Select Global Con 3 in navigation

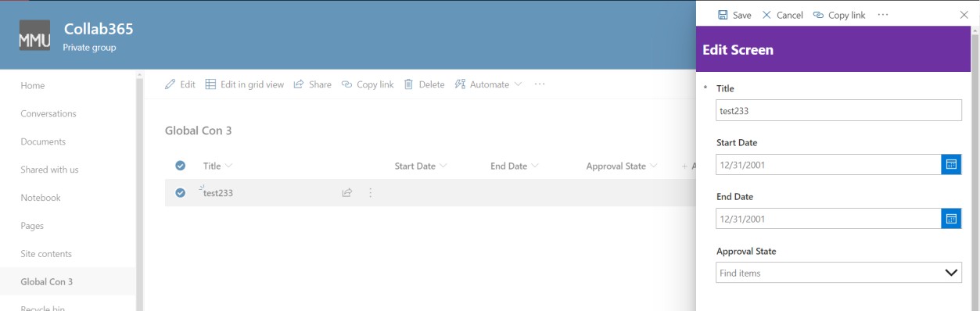[x=47, y=282]
